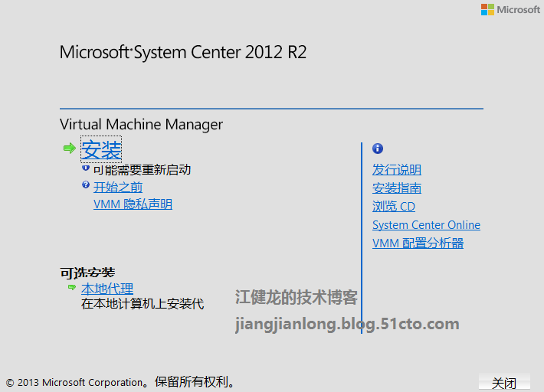The width and height of the screenshot is (544, 392).
Task: Click the Microsoft System Center 2012 R2 title
Action: point(183,52)
